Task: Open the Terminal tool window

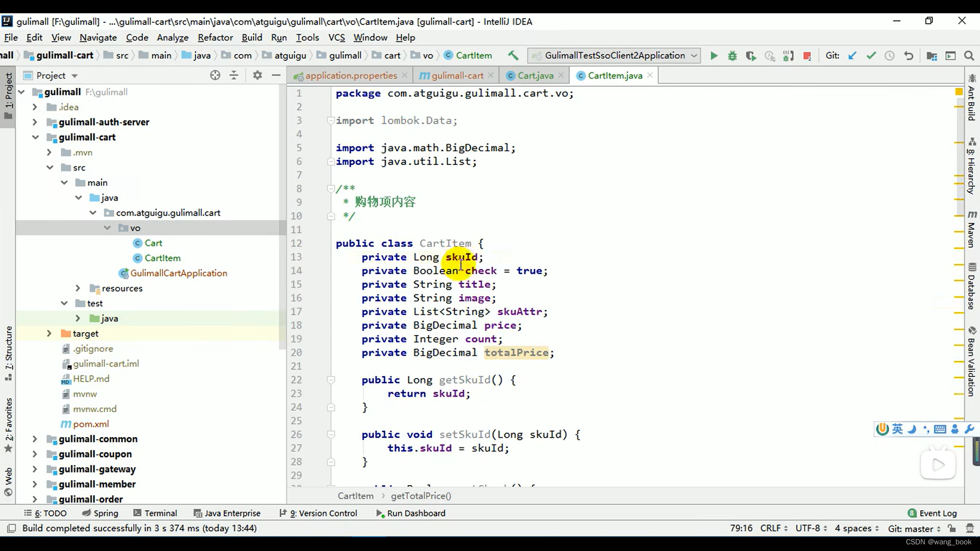Action: coord(155,513)
